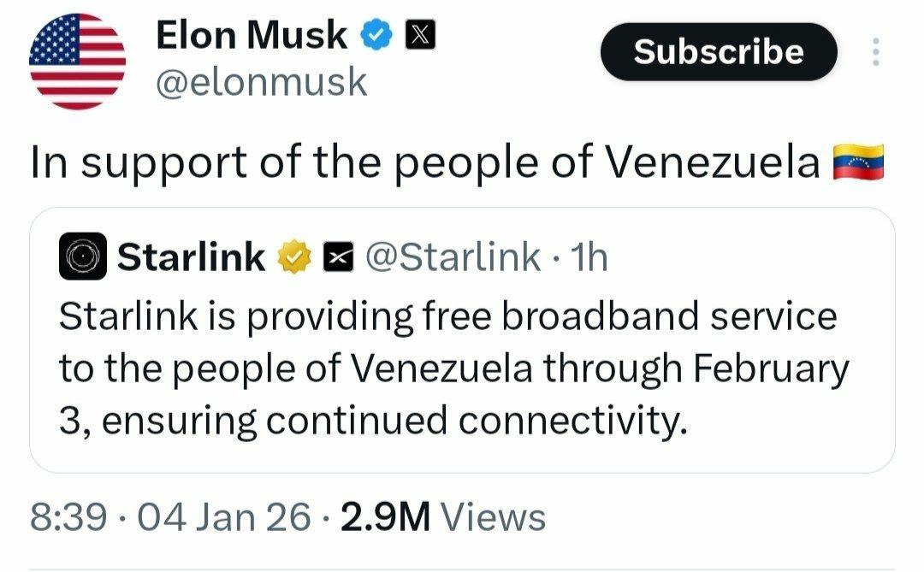The image size is (924, 572).
Task: Click Starlink's gold verified badge
Action: (x=293, y=257)
